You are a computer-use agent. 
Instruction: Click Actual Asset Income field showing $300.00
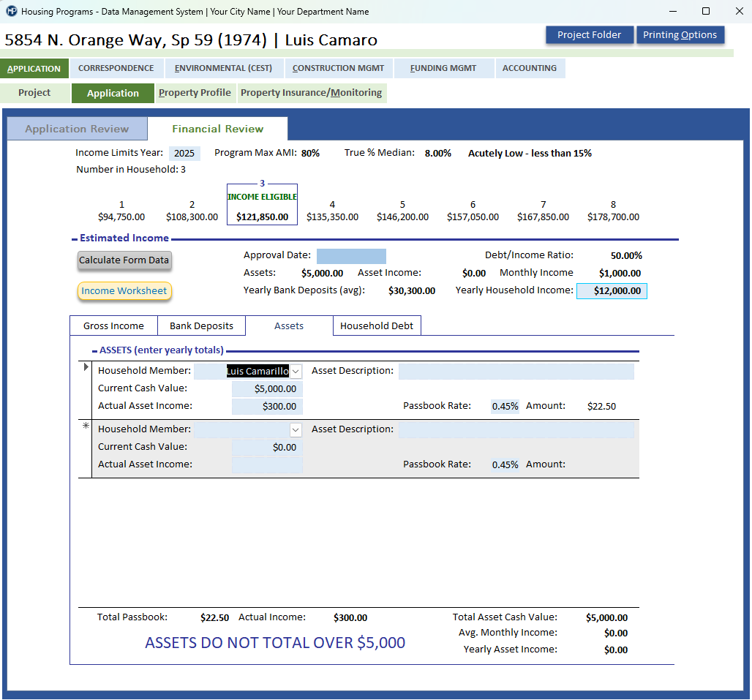267,406
